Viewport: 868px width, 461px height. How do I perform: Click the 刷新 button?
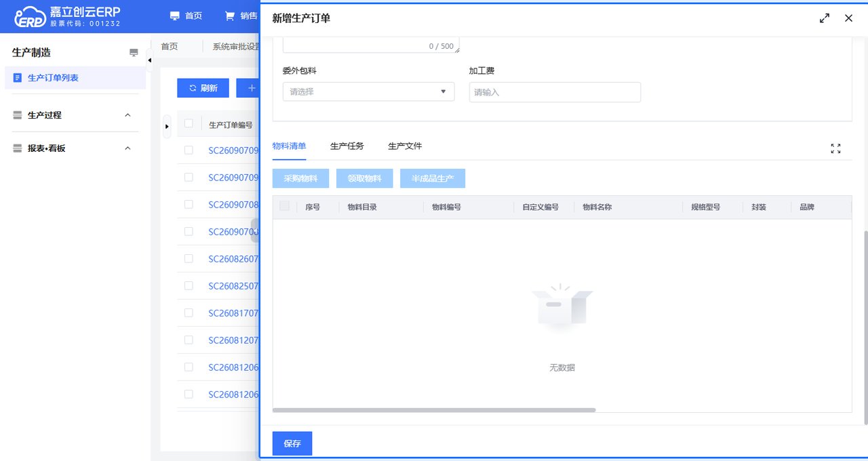pos(203,88)
